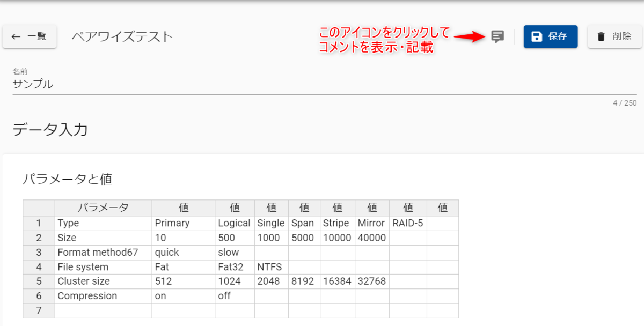Select row header 2

(39, 238)
